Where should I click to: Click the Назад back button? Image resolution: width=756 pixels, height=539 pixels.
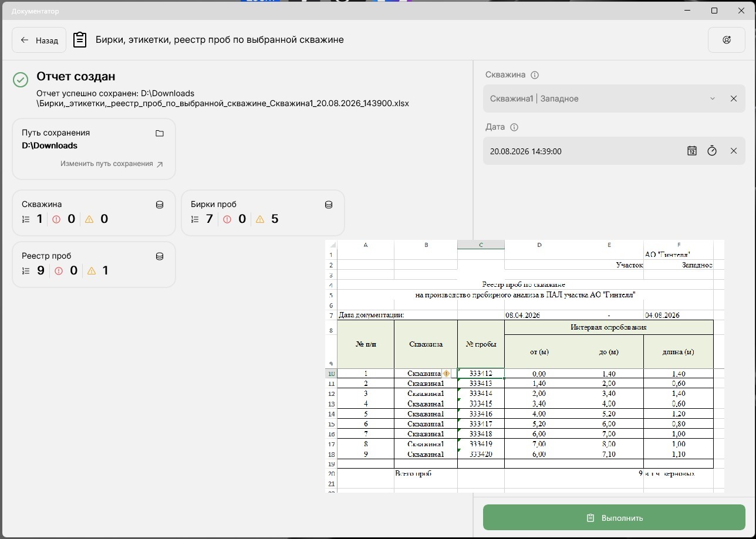point(39,40)
